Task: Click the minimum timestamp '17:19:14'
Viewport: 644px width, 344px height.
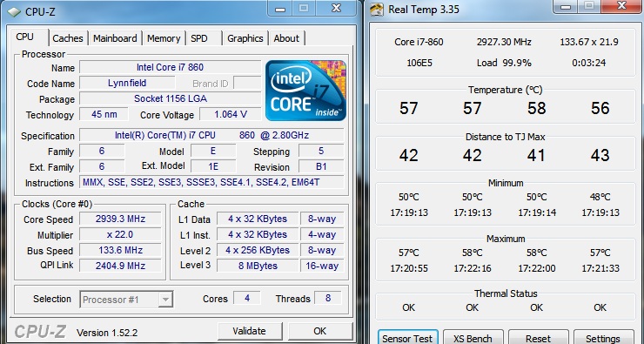Action: click(x=537, y=212)
